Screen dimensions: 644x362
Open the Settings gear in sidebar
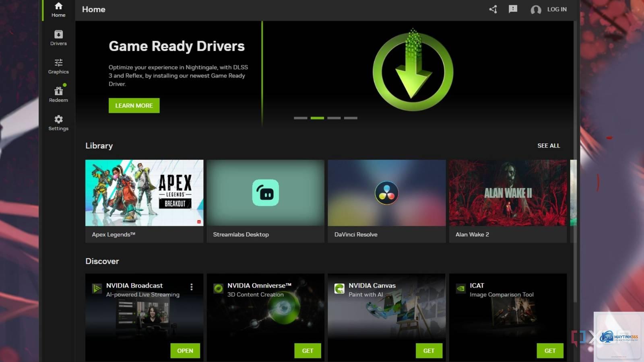[58, 123]
